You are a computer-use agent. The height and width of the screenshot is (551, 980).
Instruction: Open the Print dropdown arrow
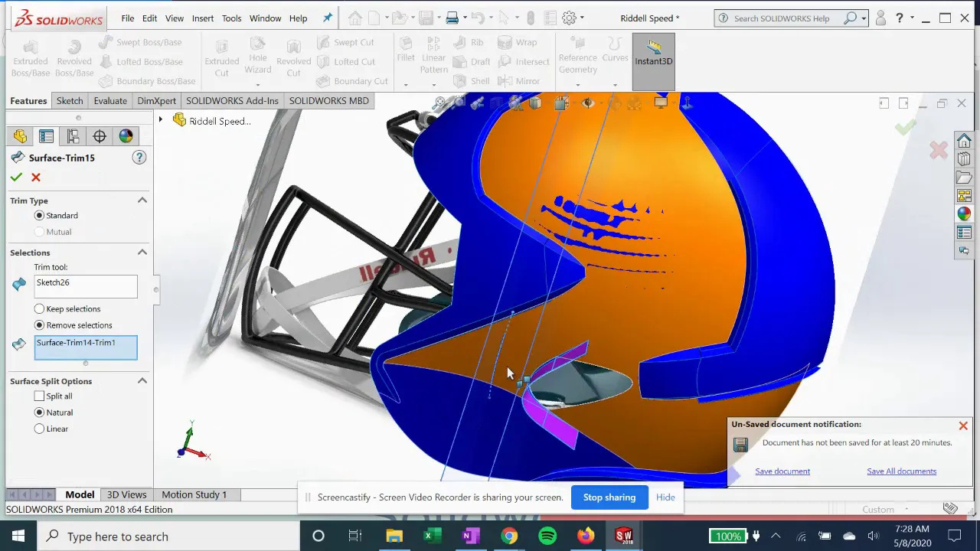click(465, 18)
